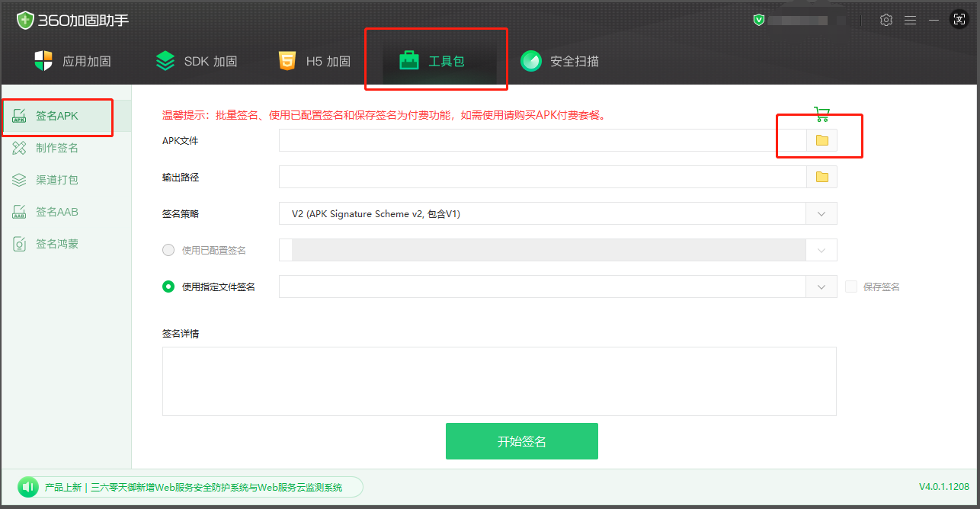Select 签名AAB in the sidebar
The width and height of the screenshot is (980, 509).
click(x=58, y=212)
